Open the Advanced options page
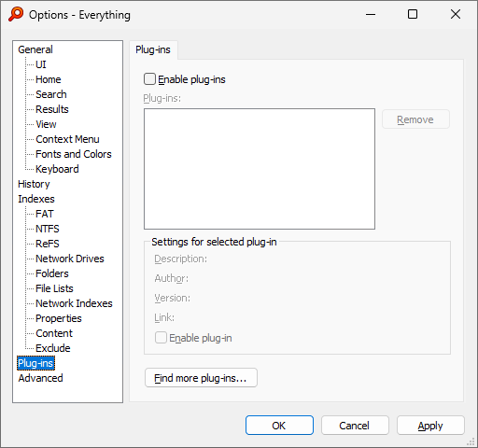The image size is (478, 448). pyautogui.click(x=40, y=378)
